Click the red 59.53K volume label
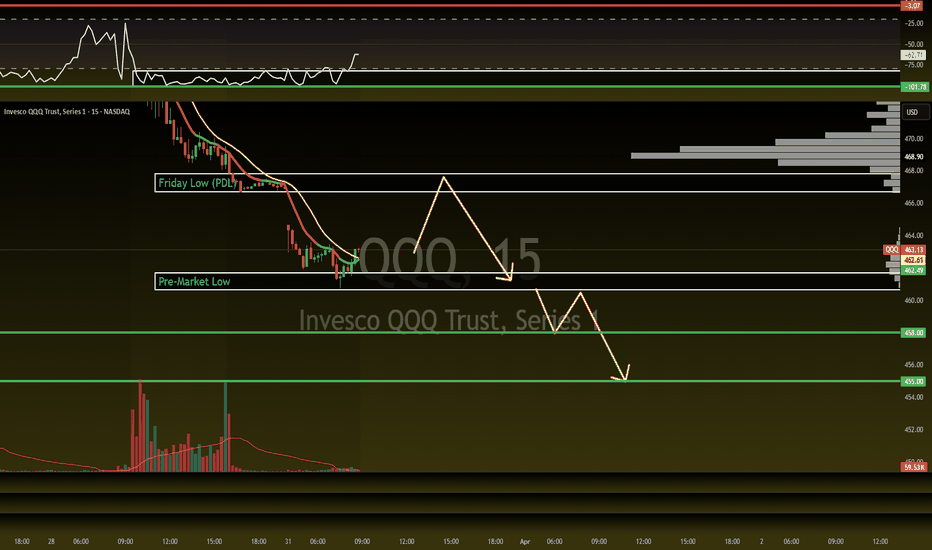The height and width of the screenshot is (550, 932). [914, 467]
